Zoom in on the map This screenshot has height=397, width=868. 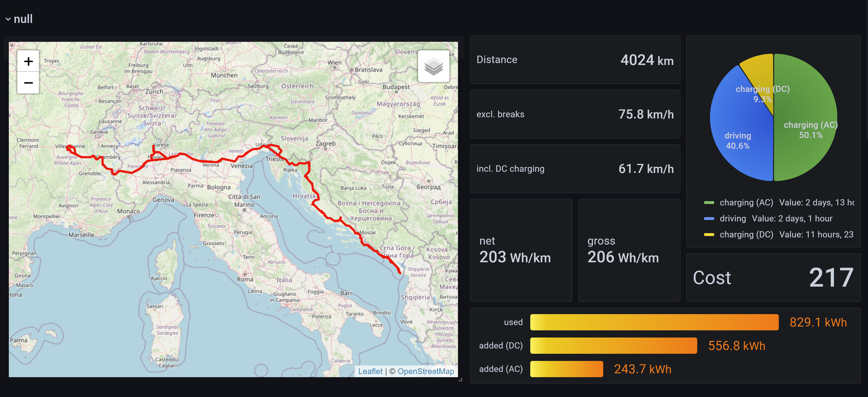[x=28, y=61]
